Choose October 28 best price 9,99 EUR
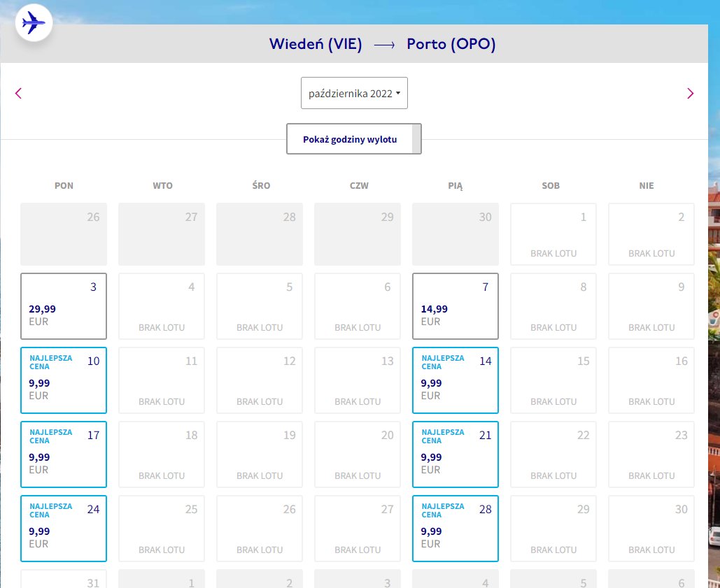 click(456, 529)
